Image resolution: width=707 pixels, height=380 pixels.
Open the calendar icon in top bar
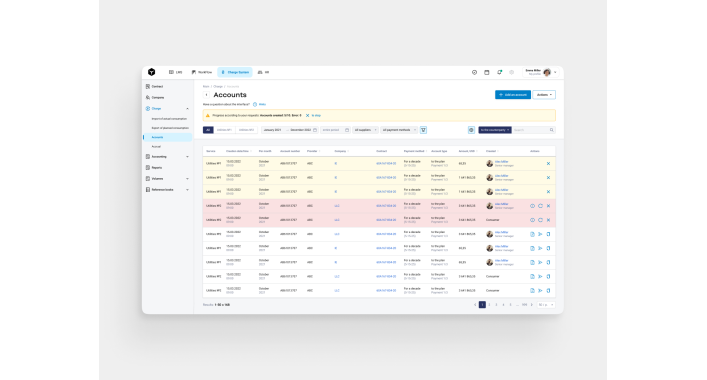tap(487, 72)
